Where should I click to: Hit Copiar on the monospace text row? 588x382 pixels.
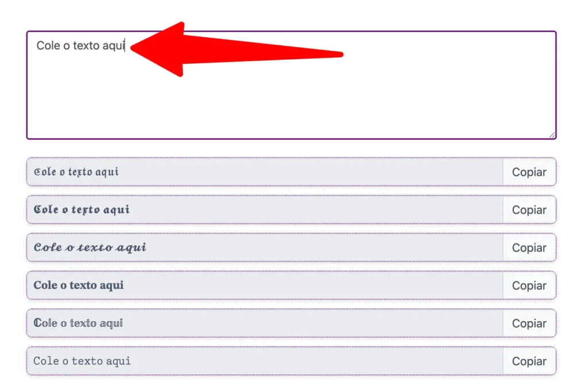tap(529, 361)
